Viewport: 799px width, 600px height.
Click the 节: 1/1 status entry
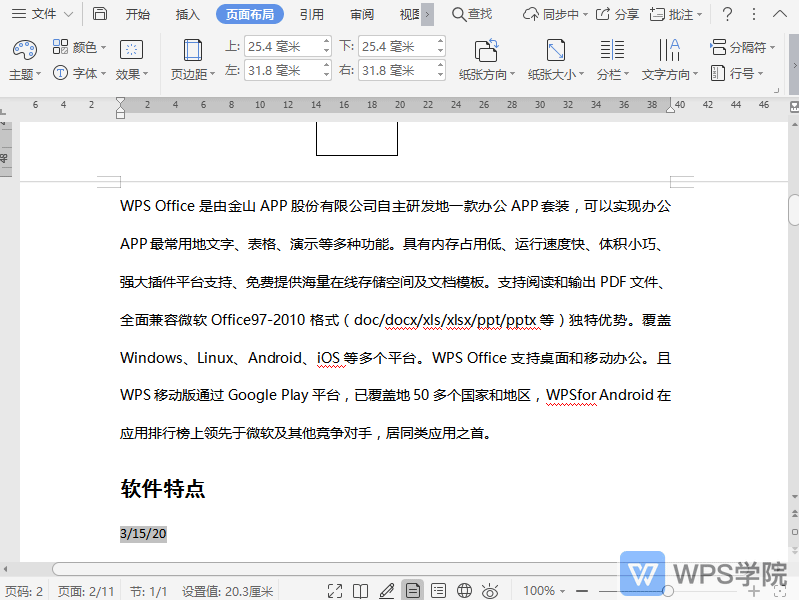pyautogui.click(x=148, y=591)
